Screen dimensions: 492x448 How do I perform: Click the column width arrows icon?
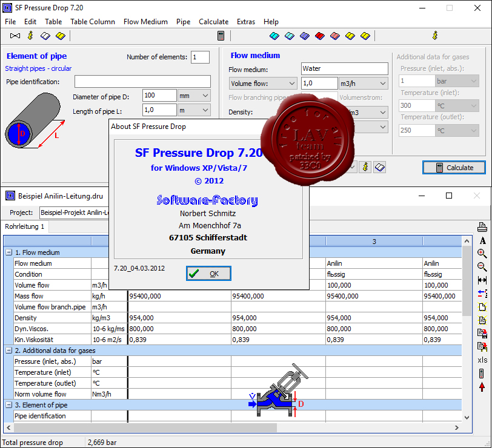pyautogui.click(x=482, y=280)
